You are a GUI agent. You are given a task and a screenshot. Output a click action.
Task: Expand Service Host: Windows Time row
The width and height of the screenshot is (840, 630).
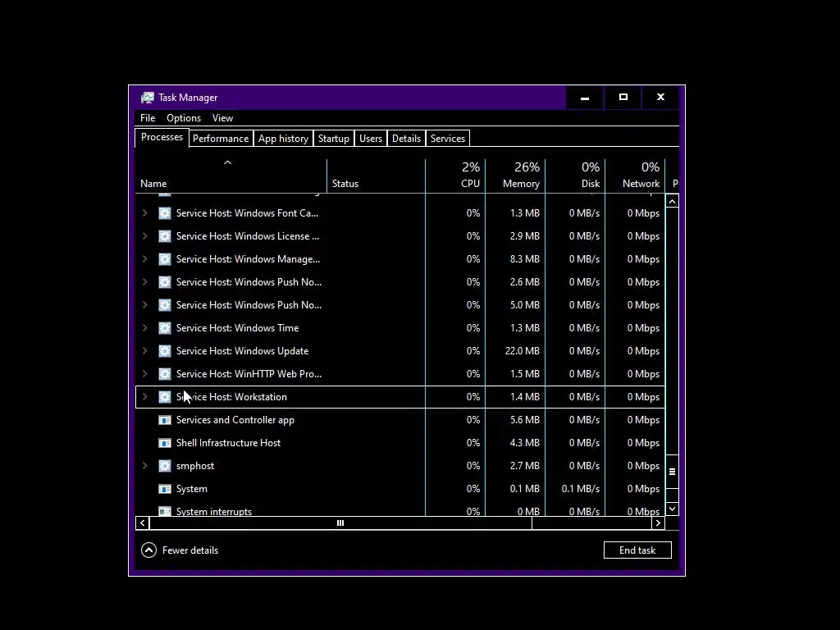pyautogui.click(x=144, y=328)
